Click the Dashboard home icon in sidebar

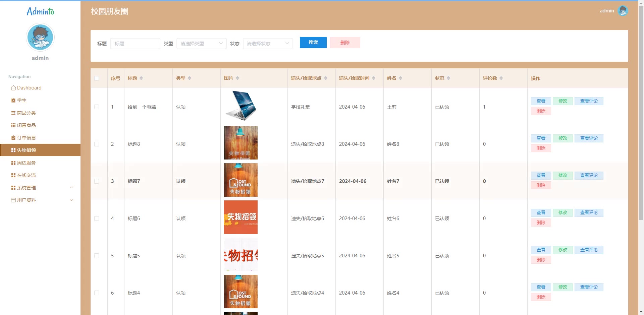coord(13,88)
